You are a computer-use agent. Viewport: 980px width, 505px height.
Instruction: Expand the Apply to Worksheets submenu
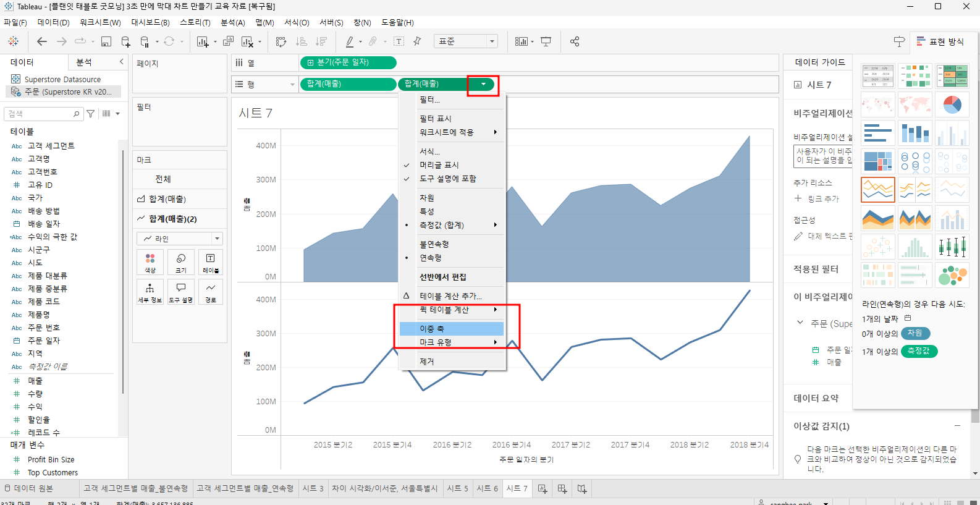(452, 132)
